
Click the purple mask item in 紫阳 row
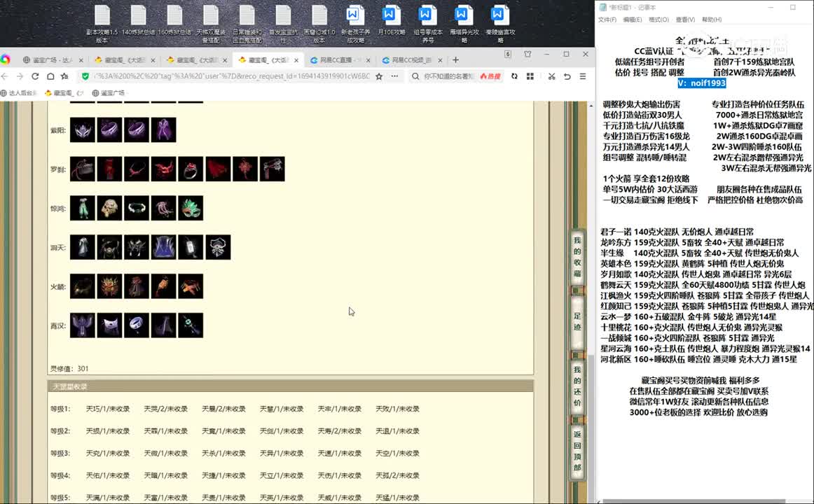[83, 129]
